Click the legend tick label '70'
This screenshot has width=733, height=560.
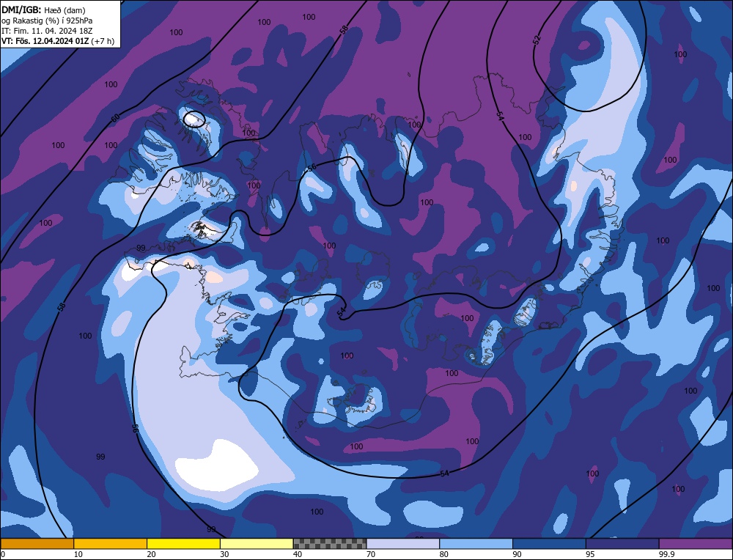pos(371,554)
